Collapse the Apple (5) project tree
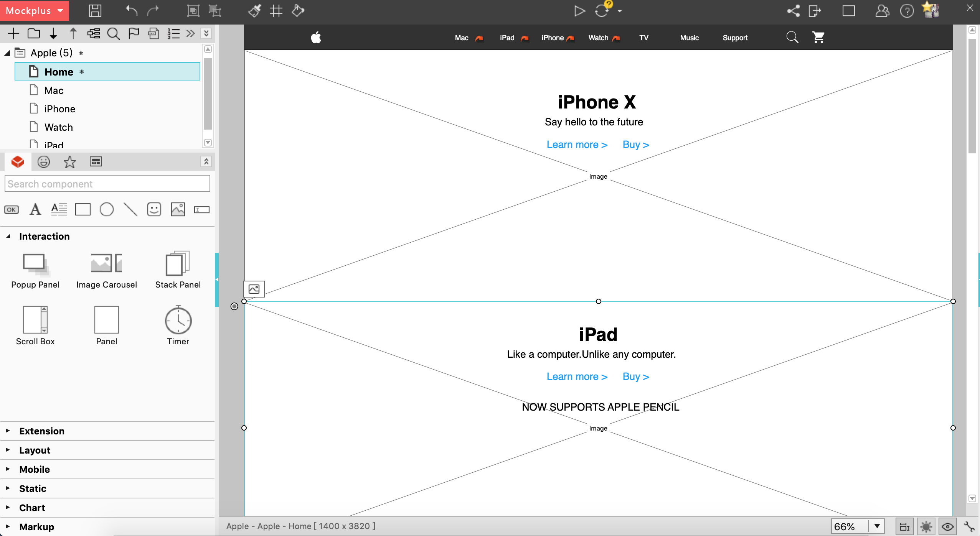The height and width of the screenshot is (536, 980). (7, 53)
